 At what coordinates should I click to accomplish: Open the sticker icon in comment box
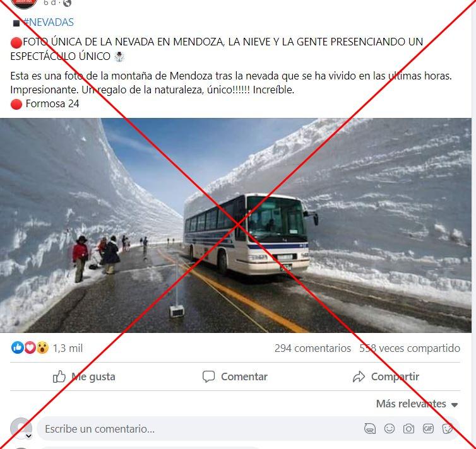(448, 429)
